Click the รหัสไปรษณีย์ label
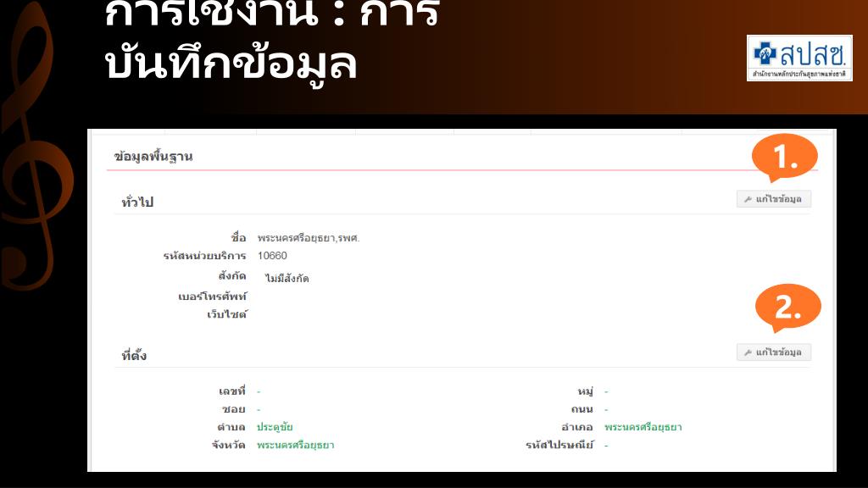The height and width of the screenshot is (488, 868). click(x=559, y=446)
